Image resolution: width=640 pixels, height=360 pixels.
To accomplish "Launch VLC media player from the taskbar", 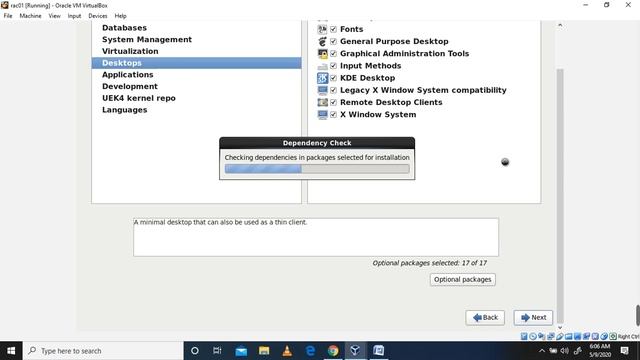I will (x=287, y=351).
